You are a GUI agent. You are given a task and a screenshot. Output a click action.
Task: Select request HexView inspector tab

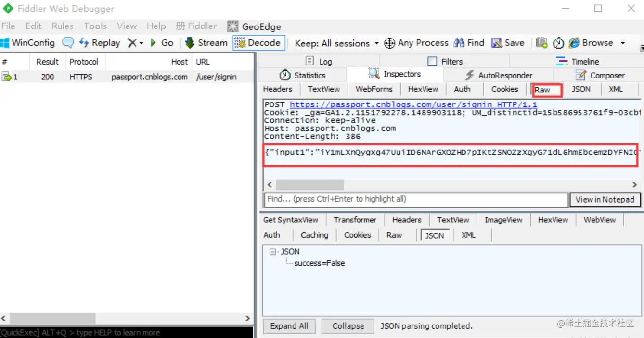[x=423, y=89]
